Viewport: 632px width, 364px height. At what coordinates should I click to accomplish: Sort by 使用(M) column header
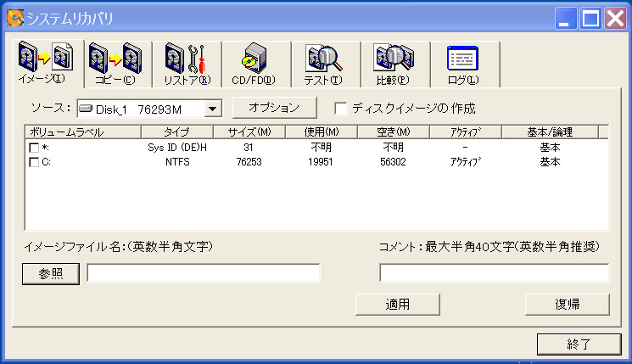click(x=322, y=132)
